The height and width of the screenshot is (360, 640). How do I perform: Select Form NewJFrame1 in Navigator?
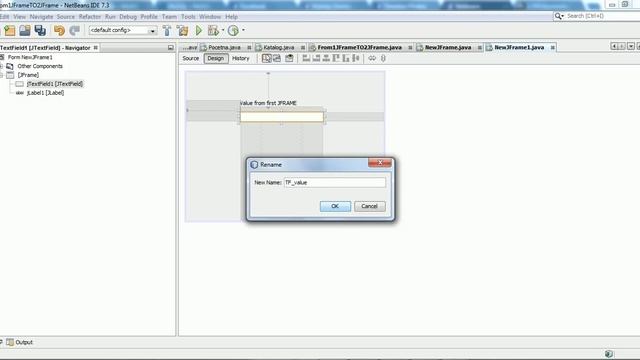point(30,57)
